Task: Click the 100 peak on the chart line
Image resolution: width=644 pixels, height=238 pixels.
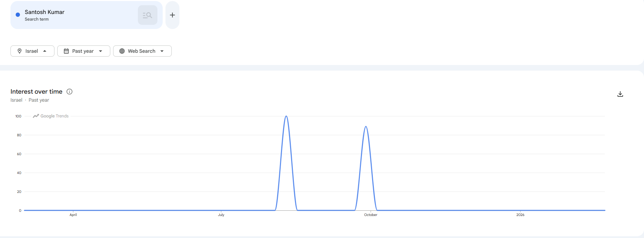Action: (x=286, y=116)
